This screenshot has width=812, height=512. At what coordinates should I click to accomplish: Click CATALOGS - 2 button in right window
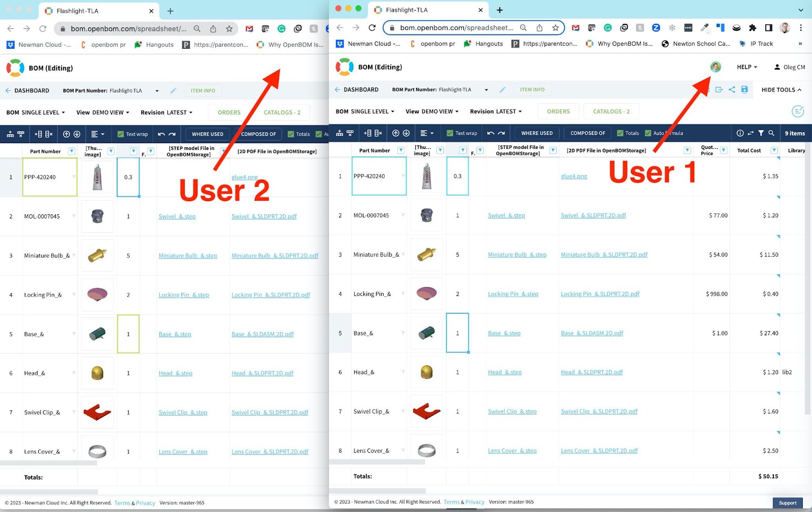(611, 111)
